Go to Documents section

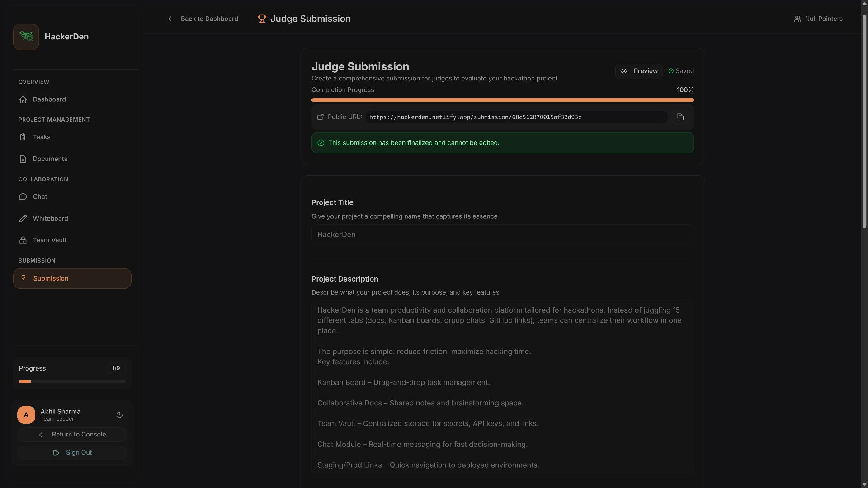pos(50,159)
